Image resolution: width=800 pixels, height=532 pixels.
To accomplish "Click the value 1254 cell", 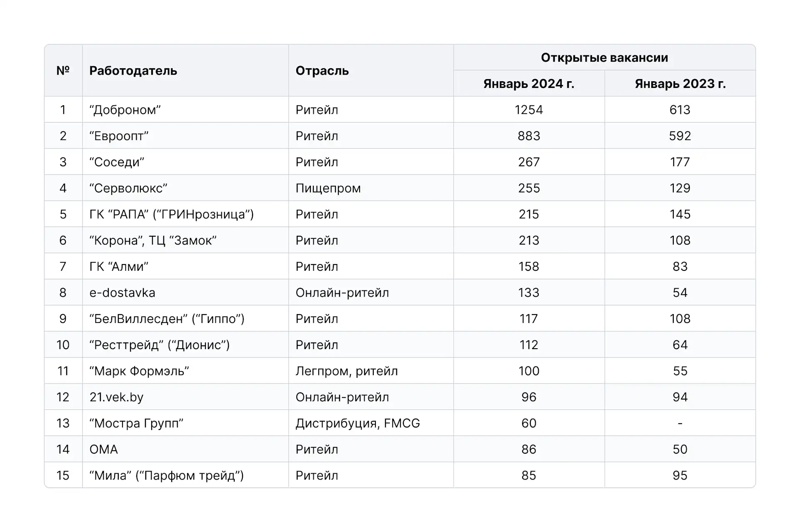I will pyautogui.click(x=529, y=110).
